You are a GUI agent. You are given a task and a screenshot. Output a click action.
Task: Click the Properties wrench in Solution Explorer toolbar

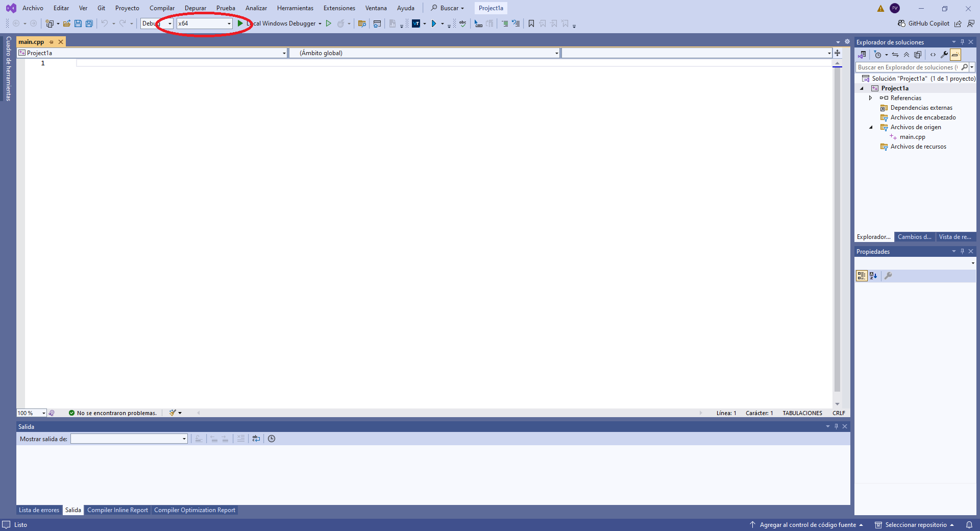[944, 55]
